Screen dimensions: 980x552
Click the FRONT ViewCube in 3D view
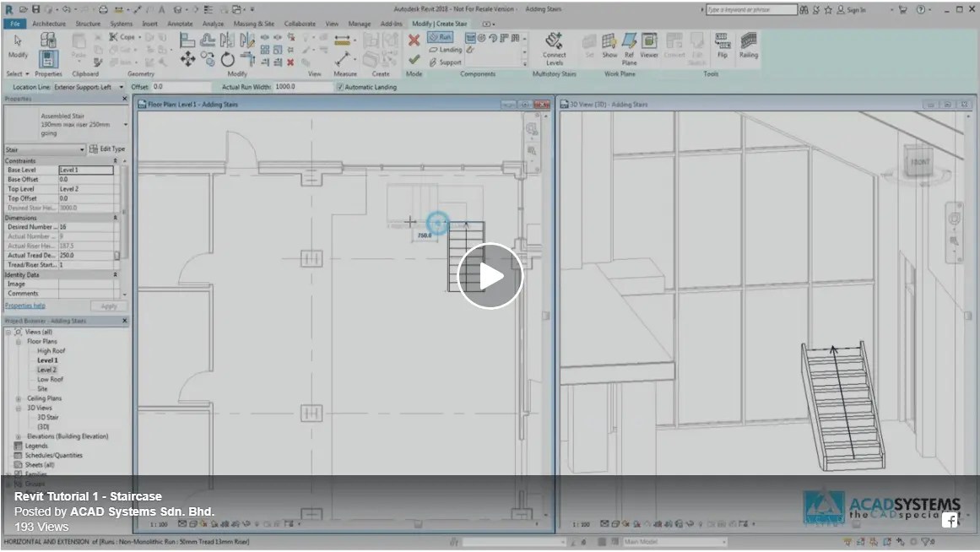coord(918,162)
